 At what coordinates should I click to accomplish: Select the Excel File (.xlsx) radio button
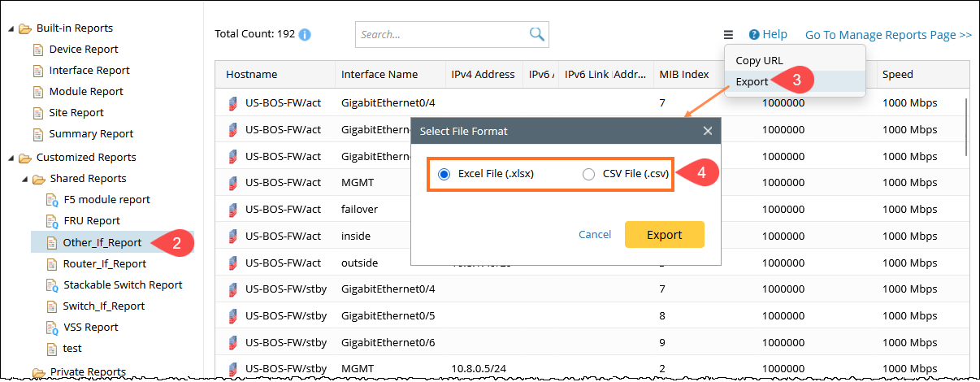[444, 174]
